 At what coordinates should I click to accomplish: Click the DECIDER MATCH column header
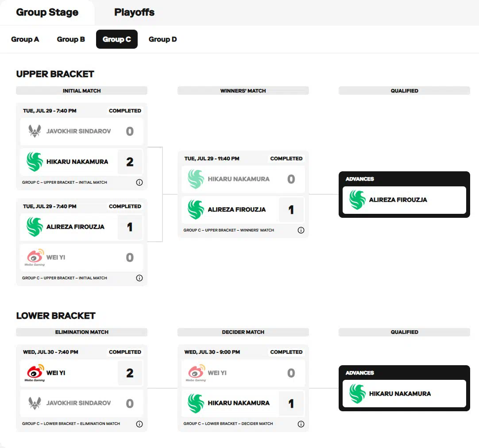243,332
